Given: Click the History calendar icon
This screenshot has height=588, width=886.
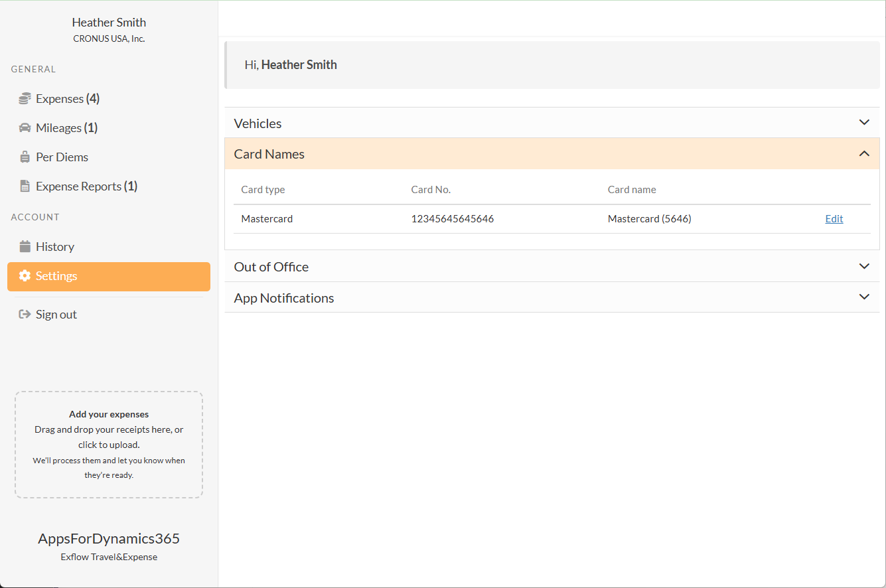Looking at the screenshot, I should coord(25,247).
